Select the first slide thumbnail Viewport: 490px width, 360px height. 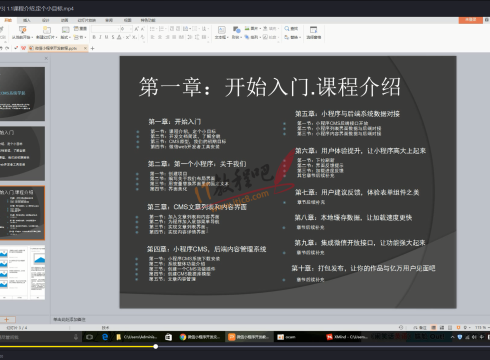click(22, 94)
